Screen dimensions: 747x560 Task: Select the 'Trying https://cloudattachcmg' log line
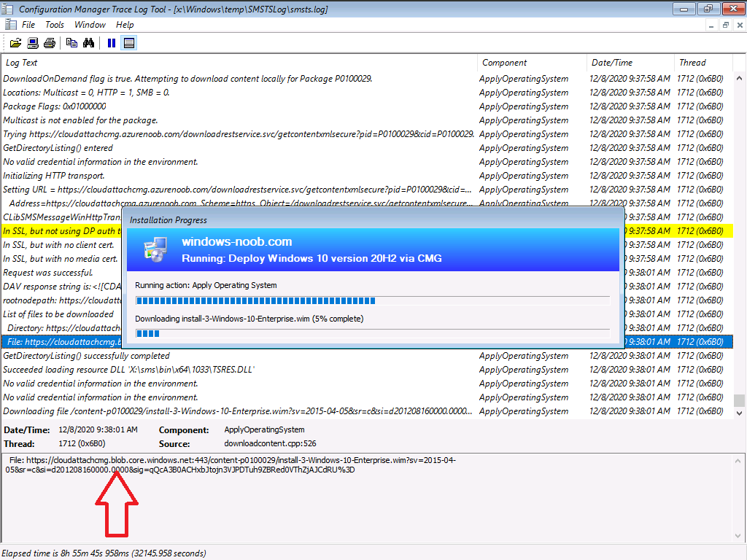367,134
